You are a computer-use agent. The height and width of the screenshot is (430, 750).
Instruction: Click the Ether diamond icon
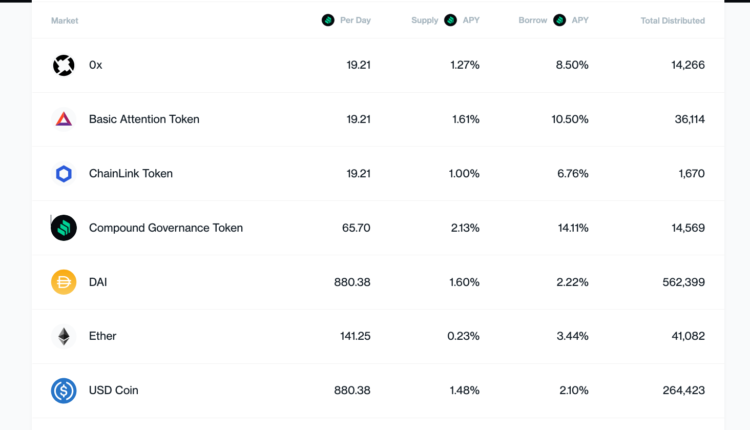pos(64,336)
